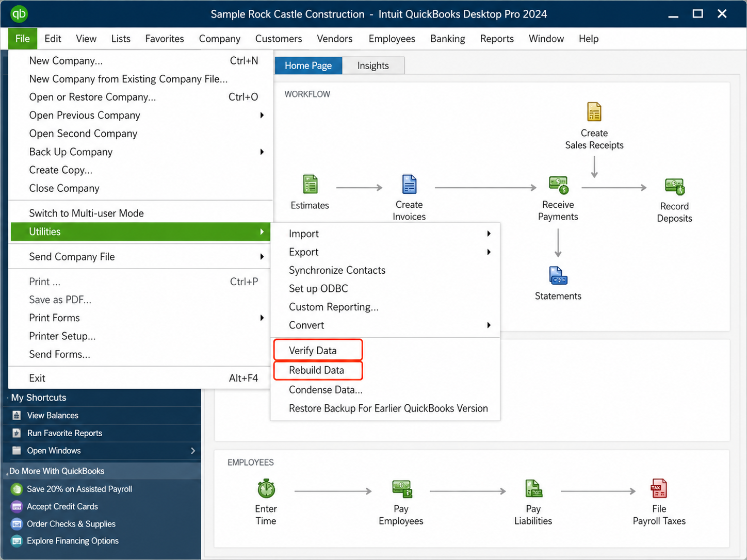Open the Create Invoices icon

tap(409, 184)
